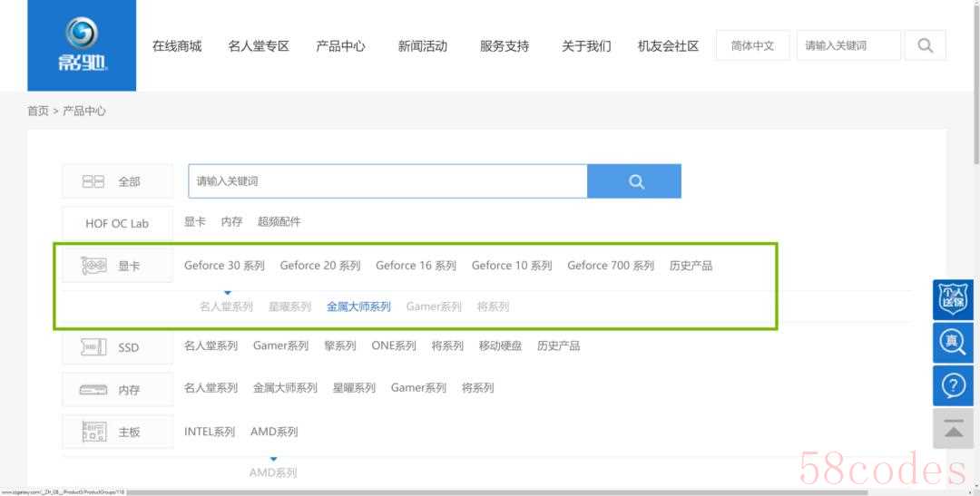Open 服务支持 in the top navigation
Image resolution: width=980 pixels, height=496 pixels.
pyautogui.click(x=505, y=45)
